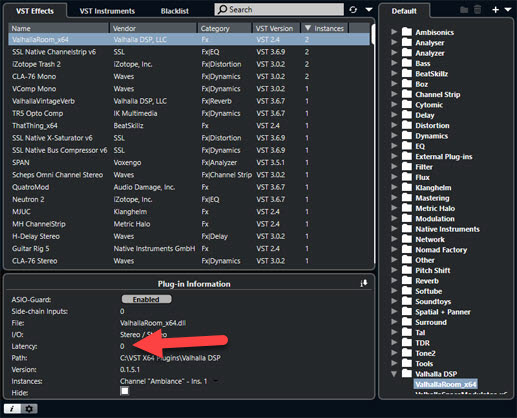
Task: Click the plug-in list vertical scrollbar
Action: point(373,143)
